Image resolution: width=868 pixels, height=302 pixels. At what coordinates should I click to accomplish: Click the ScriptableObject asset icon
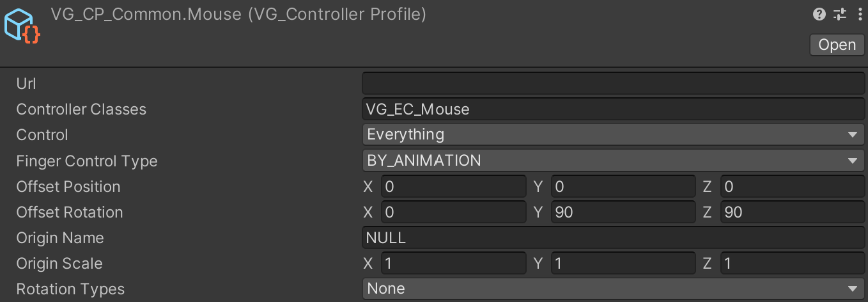pos(22,26)
